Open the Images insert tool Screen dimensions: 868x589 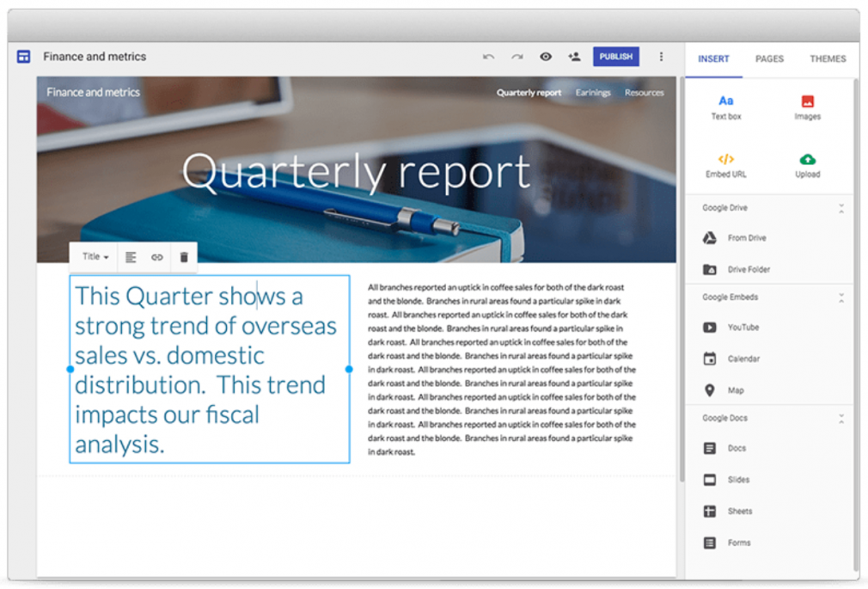[x=806, y=105]
